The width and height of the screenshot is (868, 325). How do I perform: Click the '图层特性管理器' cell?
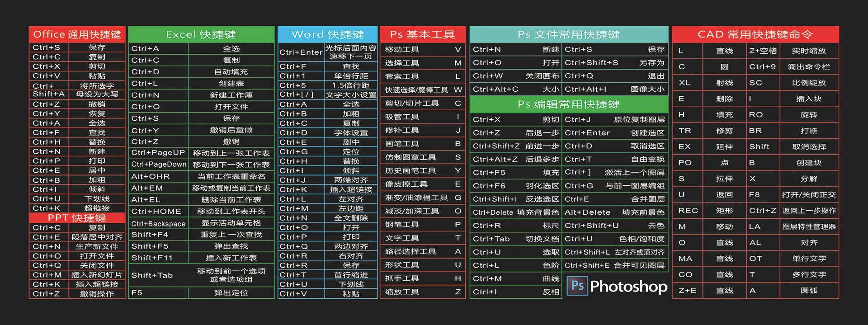click(809, 227)
